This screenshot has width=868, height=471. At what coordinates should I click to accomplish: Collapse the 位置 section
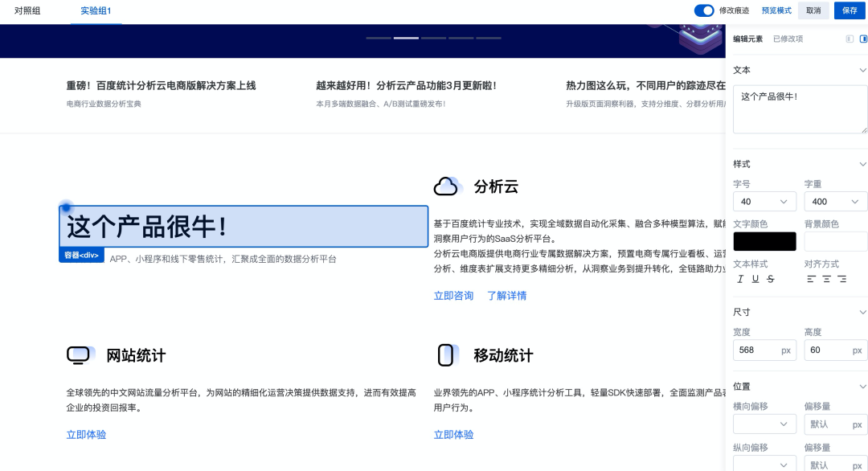click(862, 387)
